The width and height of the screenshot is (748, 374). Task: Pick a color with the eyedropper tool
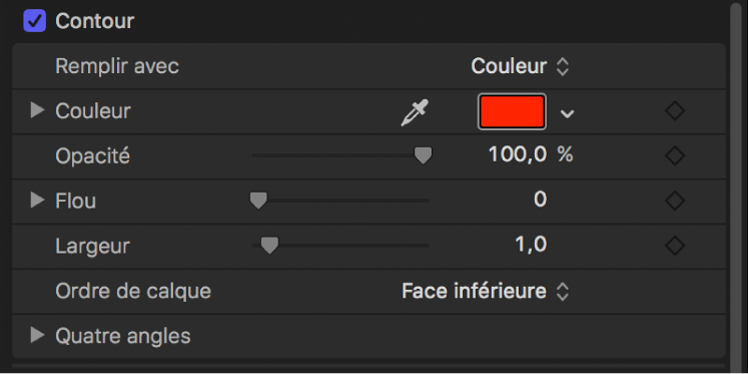414,113
